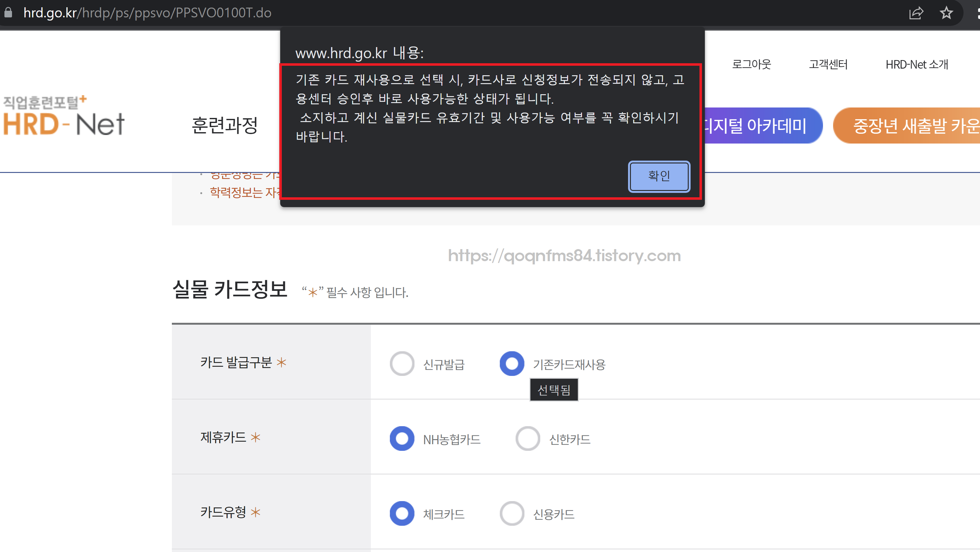Viewport: 980px width, 552px height.
Task: Click the HRD-Net logo
Action: coord(64,116)
